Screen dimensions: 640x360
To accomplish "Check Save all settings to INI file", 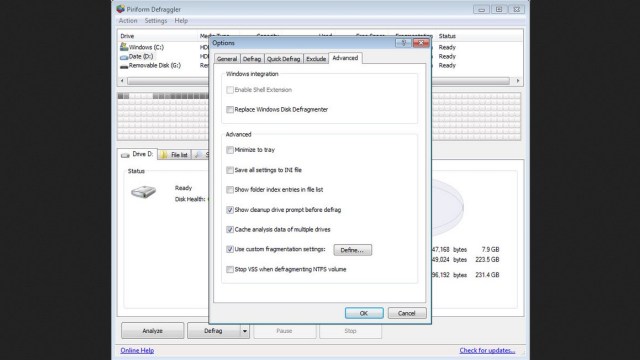I will click(230, 170).
